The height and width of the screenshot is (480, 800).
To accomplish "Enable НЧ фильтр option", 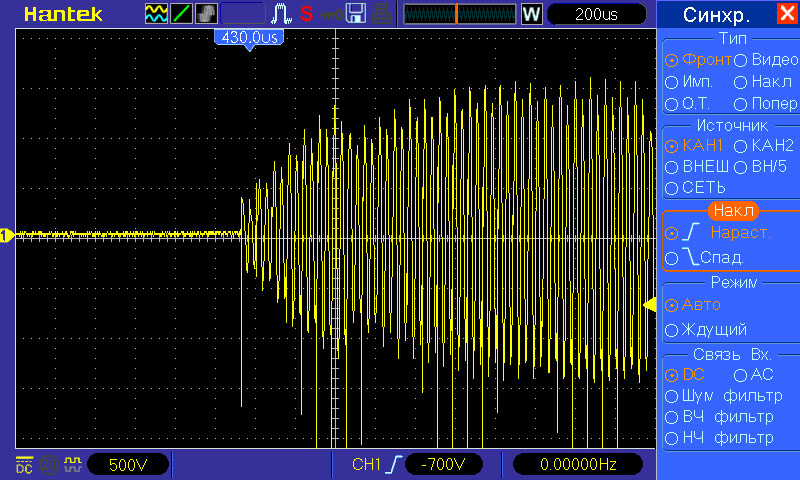I will 719,438.
